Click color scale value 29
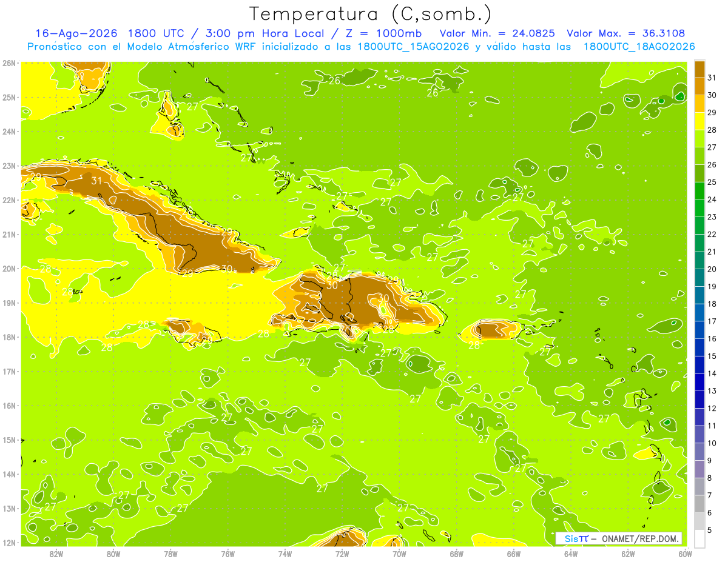This screenshot has height=562, width=728. [x=712, y=112]
